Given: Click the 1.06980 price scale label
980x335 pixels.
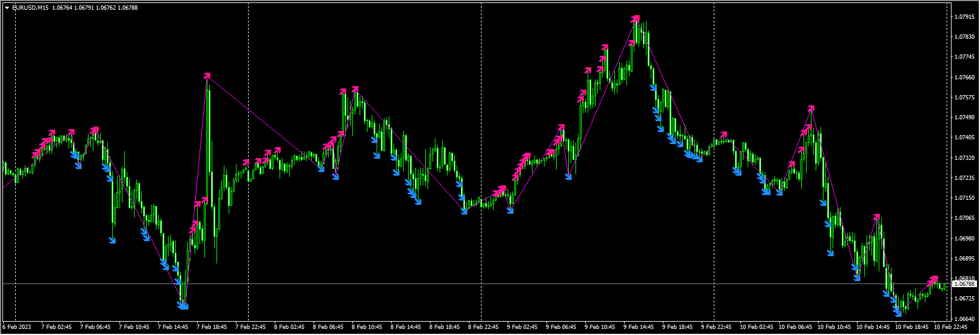Looking at the screenshot, I should (x=964, y=239).
